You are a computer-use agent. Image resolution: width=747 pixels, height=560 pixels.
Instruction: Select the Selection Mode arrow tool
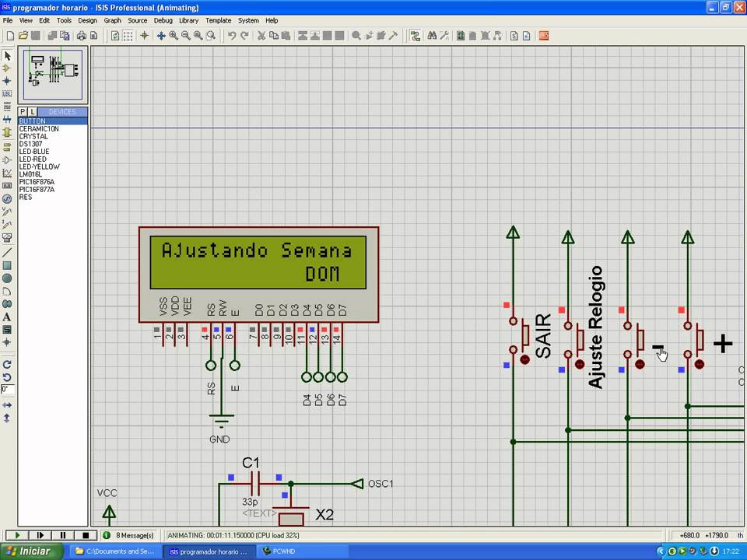7,56
